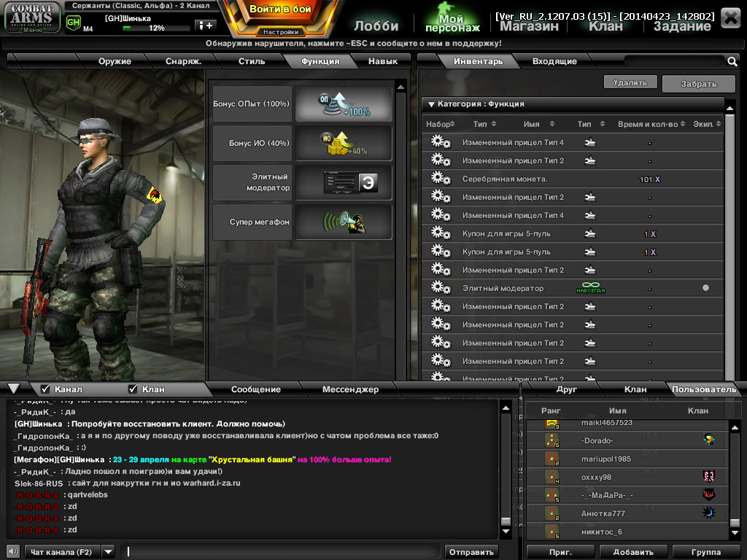Open the Входящие tab
The width and height of the screenshot is (747, 560).
coord(554,61)
